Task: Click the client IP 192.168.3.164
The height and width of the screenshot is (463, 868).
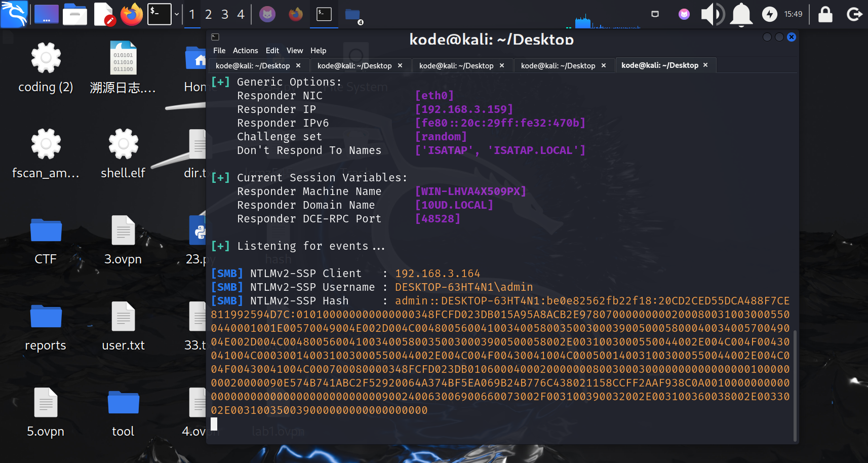Action: [x=438, y=274]
